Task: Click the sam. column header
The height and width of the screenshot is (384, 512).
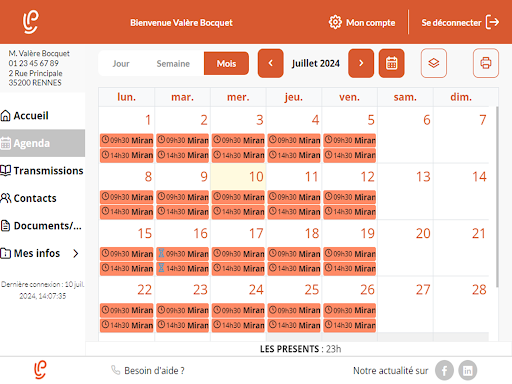Action: (x=405, y=97)
